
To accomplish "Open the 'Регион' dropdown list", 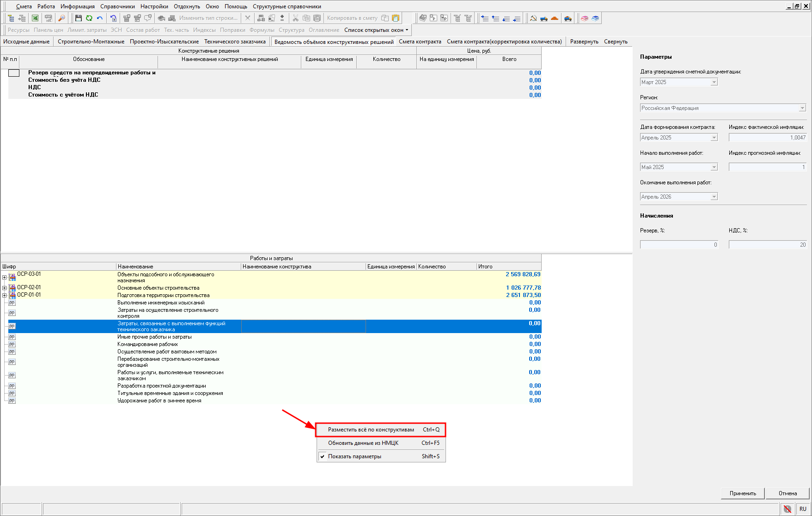I will [x=802, y=108].
